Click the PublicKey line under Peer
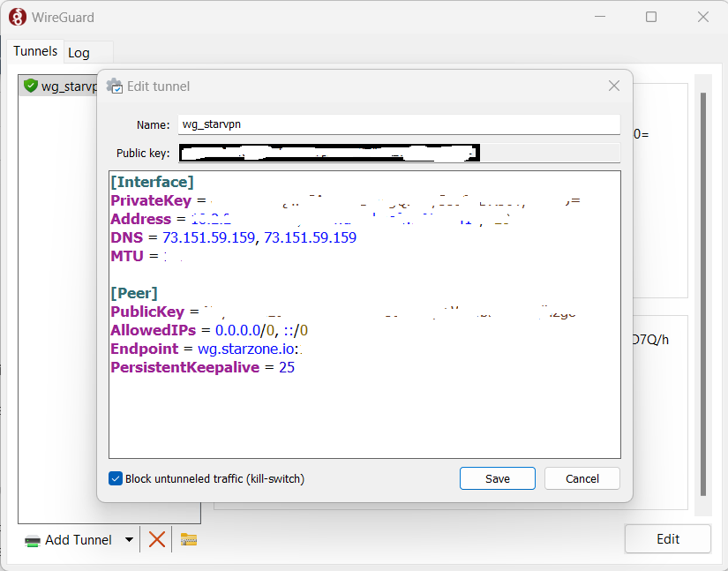This screenshot has height=571, width=728. click(343, 312)
